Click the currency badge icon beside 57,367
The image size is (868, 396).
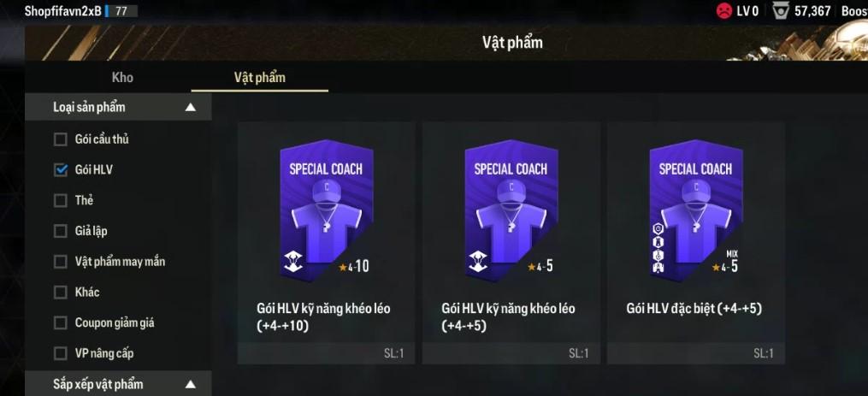pyautogui.click(x=781, y=11)
